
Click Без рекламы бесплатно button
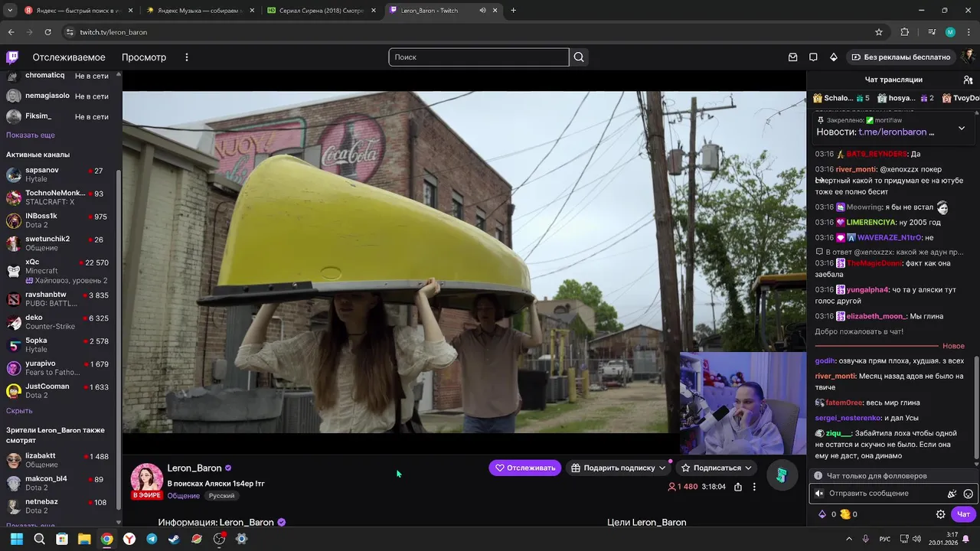click(x=900, y=57)
